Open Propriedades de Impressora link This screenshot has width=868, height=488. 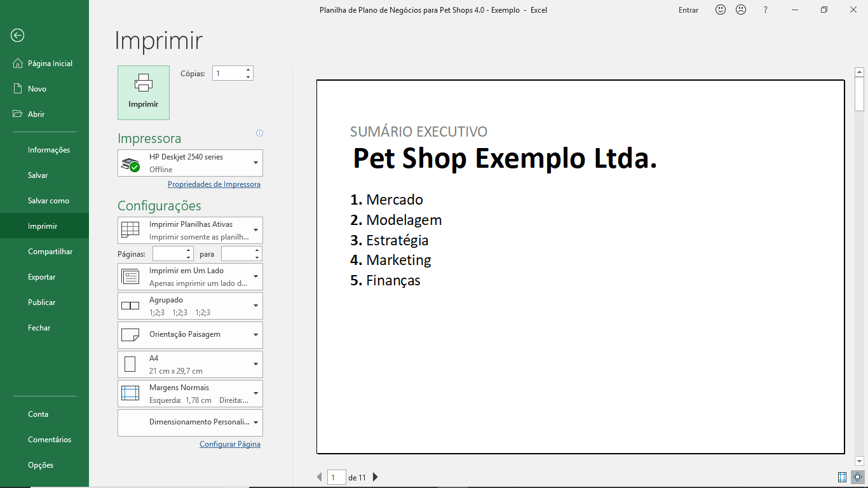coord(214,184)
